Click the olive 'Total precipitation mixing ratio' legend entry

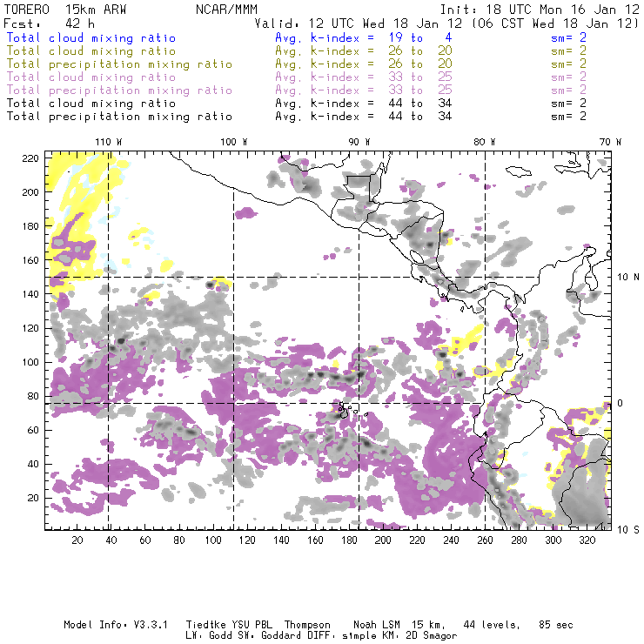pyautogui.click(x=119, y=64)
